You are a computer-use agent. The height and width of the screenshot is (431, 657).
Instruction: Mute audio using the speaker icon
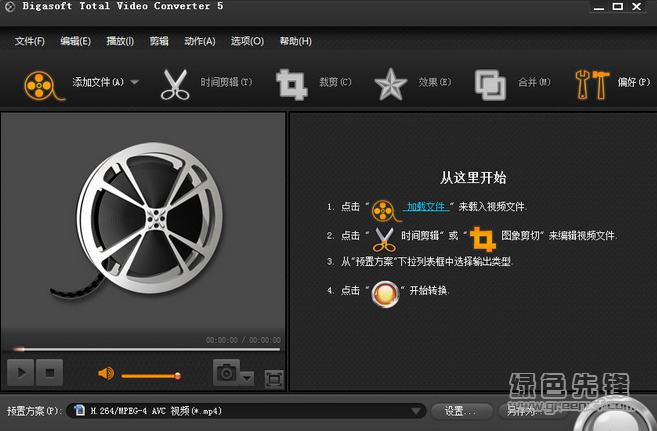106,374
